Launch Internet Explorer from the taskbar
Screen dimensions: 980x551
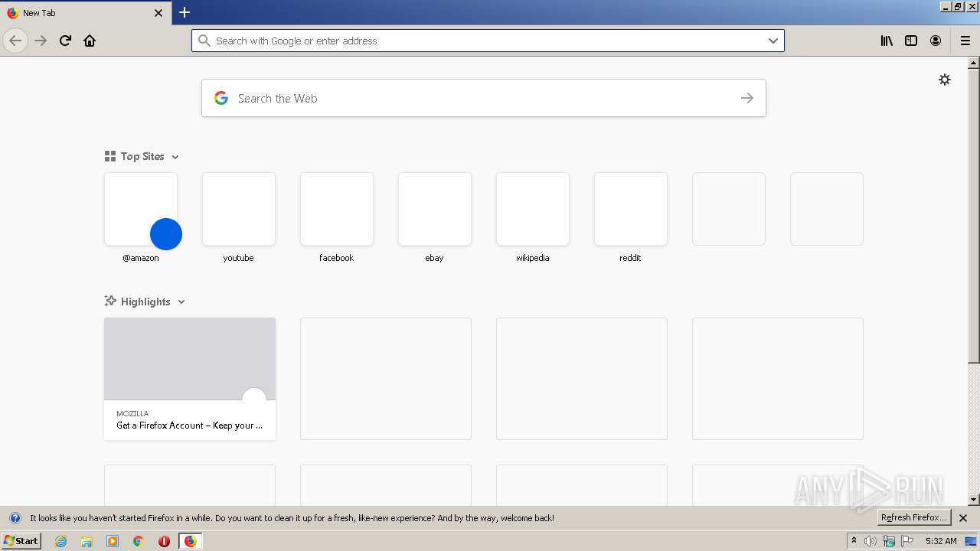pos(61,541)
